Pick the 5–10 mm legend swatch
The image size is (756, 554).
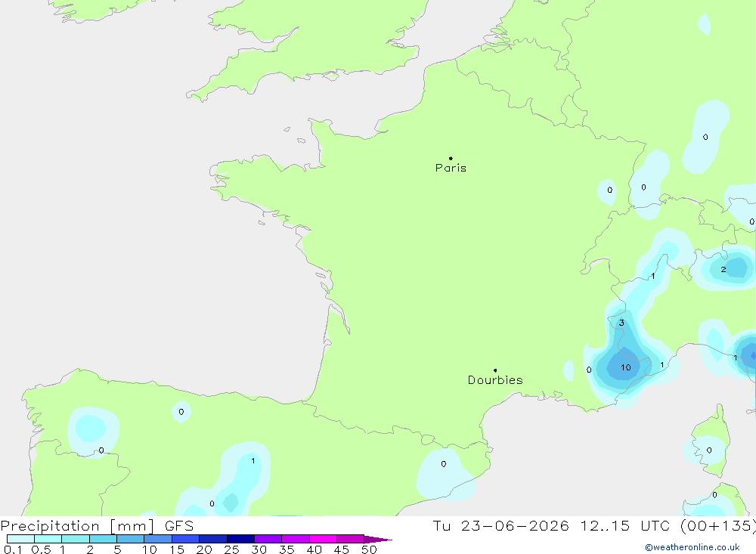tap(131, 539)
